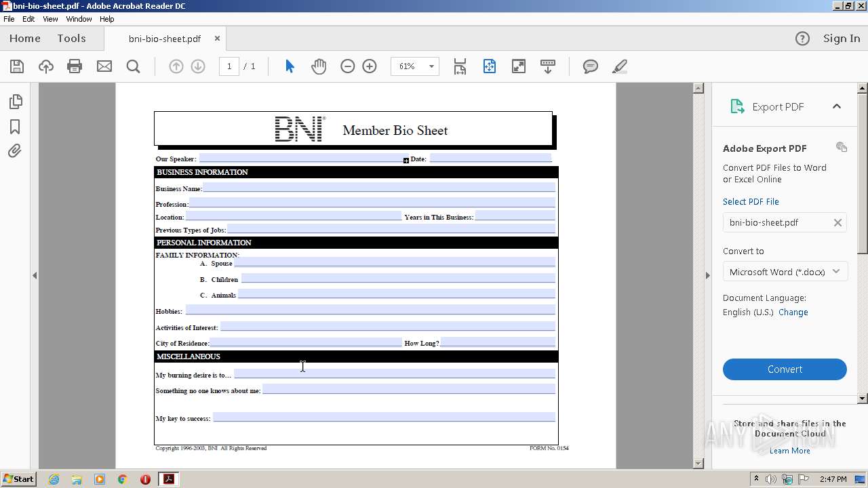The height and width of the screenshot is (488, 868).
Task: Go to previous page arrow
Action: point(176,66)
